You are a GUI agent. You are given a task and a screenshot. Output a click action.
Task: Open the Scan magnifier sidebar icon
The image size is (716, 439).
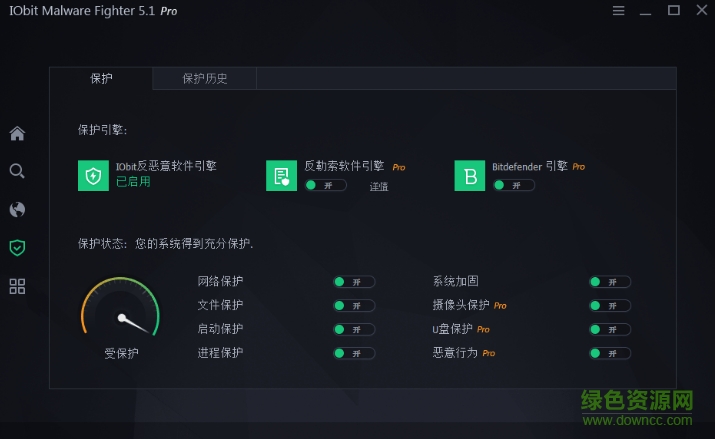[17, 171]
